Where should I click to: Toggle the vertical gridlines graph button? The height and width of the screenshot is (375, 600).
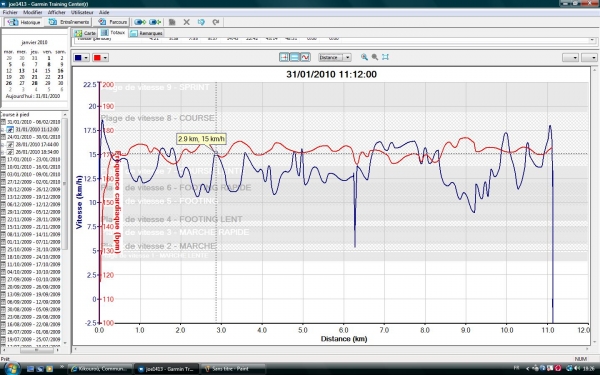(284, 57)
